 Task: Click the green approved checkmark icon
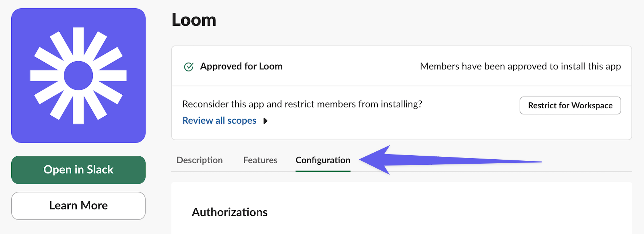coord(189,67)
